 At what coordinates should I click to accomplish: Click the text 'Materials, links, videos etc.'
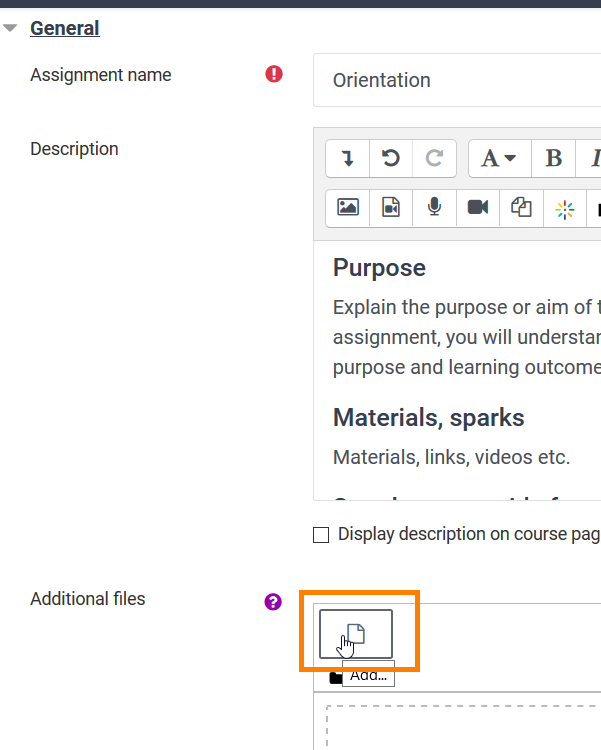tap(452, 457)
